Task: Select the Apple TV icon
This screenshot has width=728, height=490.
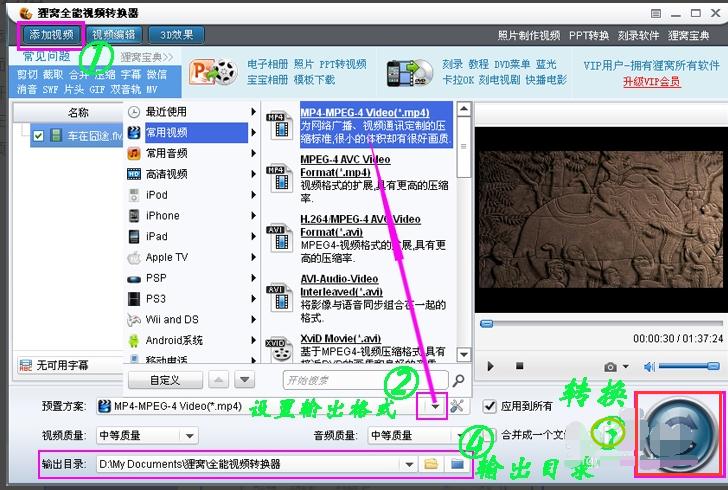Action: click(134, 257)
